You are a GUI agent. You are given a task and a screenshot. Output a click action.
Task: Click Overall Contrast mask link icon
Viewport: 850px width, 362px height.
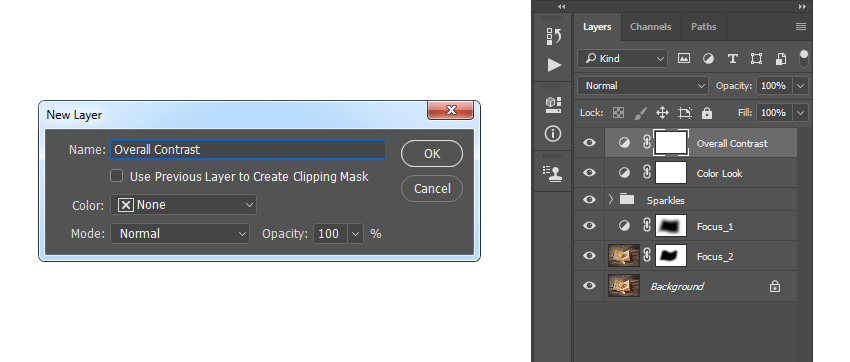click(x=647, y=143)
